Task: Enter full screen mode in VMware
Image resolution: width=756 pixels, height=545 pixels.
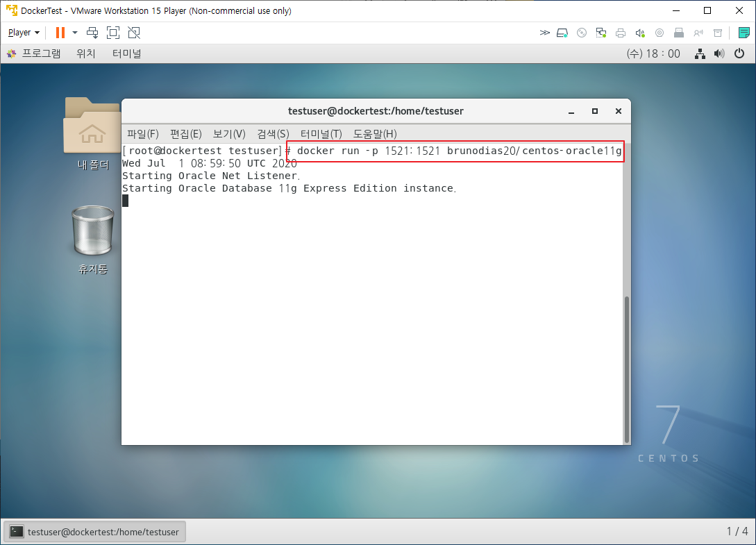Action: 113,33
